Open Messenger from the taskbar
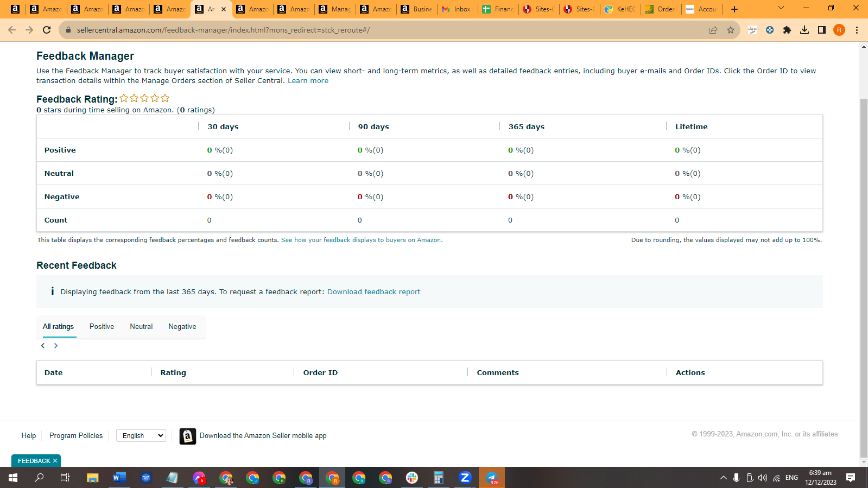Image resolution: width=868 pixels, height=488 pixels. tap(199, 478)
